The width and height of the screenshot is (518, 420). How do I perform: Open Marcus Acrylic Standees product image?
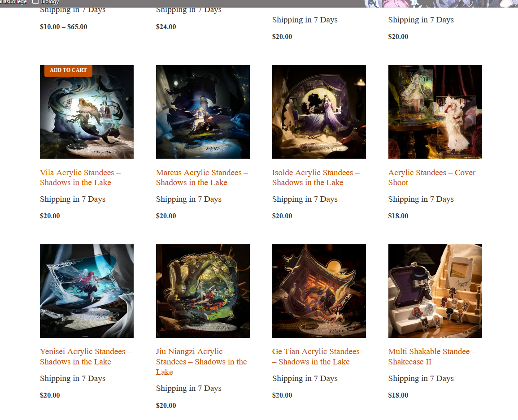203,112
